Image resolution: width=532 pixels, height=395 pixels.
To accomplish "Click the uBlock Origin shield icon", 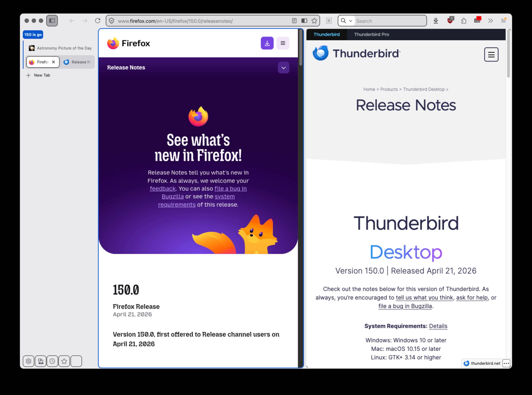I will point(450,21).
